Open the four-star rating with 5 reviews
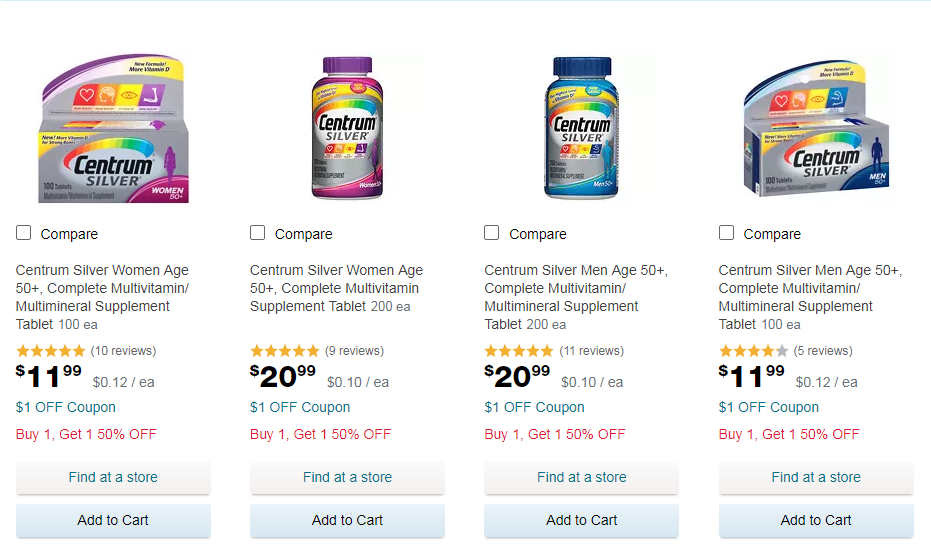The height and width of the screenshot is (553, 931). click(753, 351)
